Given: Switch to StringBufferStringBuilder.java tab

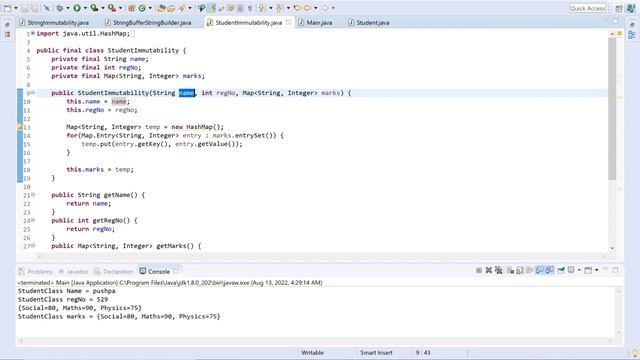Looking at the screenshot, I should coord(148,22).
